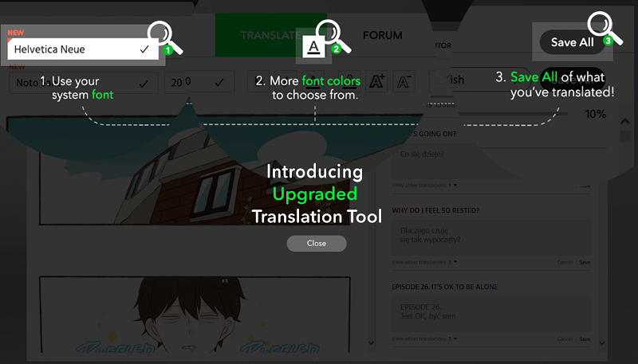This screenshot has width=638, height=364.
Task: Expand other translations under 'Episode 26' entry
Action: (424, 339)
